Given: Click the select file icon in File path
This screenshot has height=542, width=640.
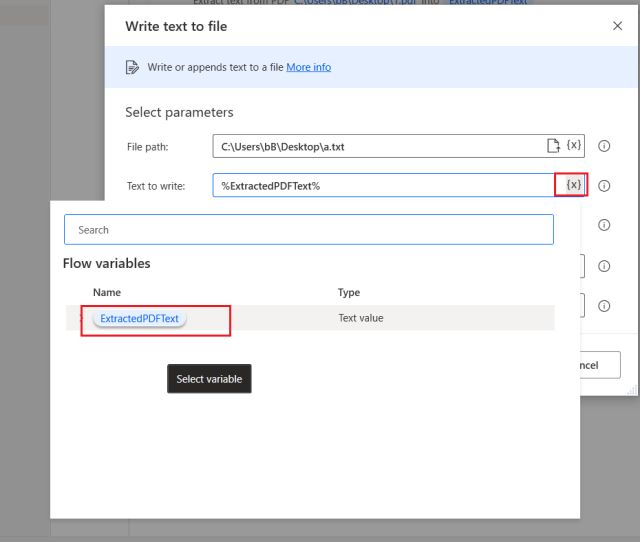Looking at the screenshot, I should [553, 146].
